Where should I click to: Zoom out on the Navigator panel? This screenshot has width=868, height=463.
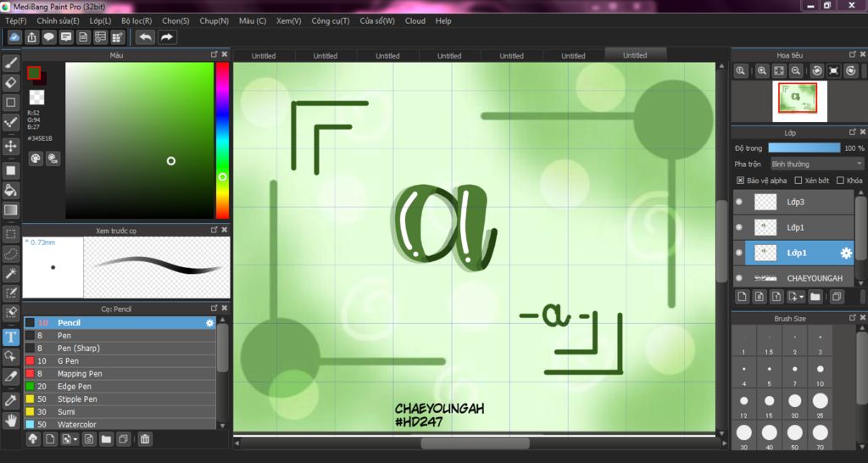(x=795, y=71)
